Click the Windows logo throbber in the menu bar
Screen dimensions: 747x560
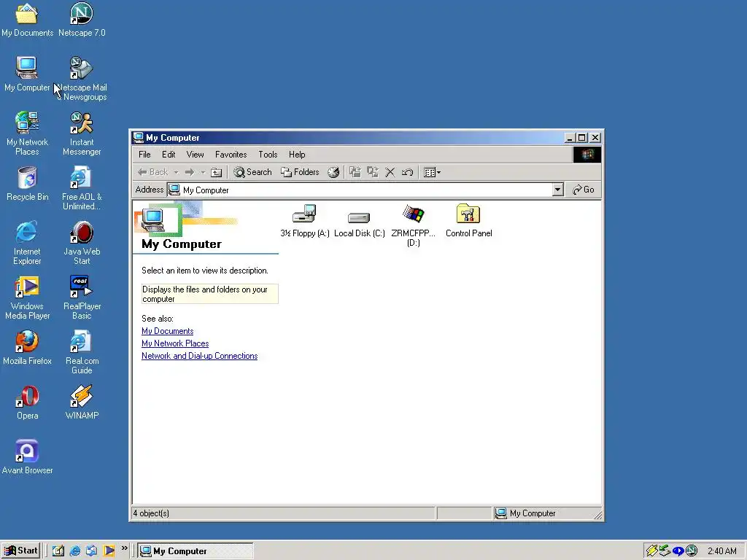[587, 155]
